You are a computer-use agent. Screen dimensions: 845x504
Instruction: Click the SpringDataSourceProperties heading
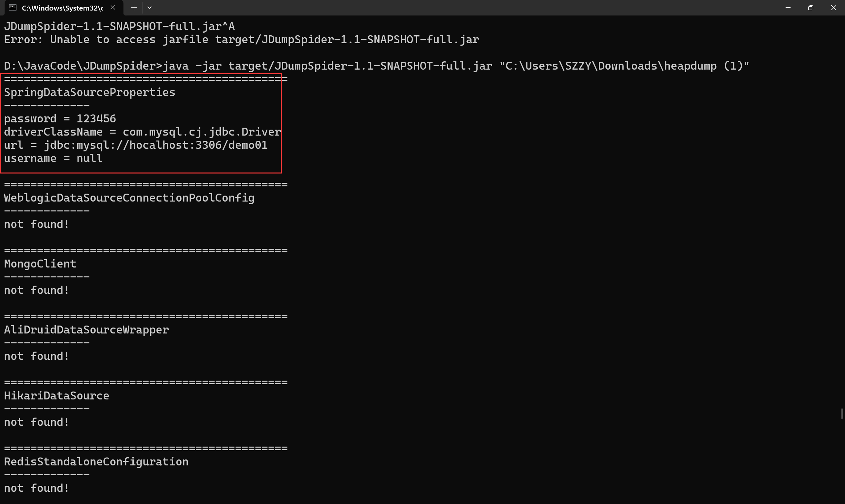pos(89,92)
